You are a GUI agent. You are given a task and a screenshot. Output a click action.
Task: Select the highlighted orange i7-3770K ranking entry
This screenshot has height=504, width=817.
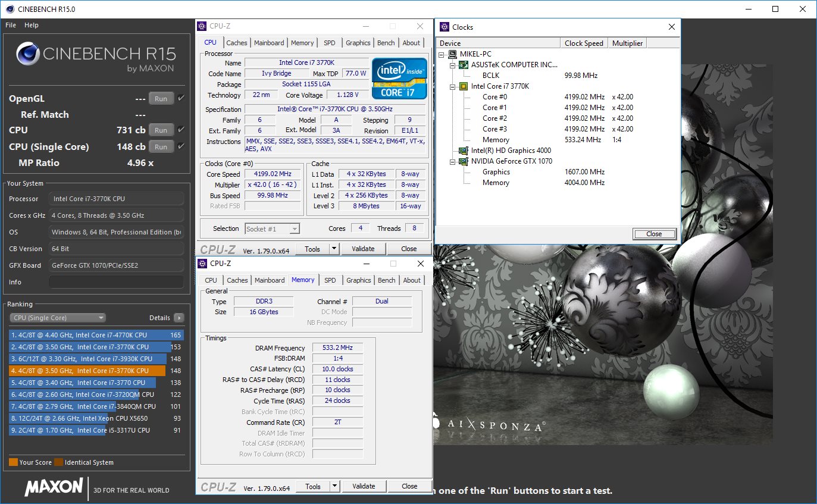[x=96, y=371]
